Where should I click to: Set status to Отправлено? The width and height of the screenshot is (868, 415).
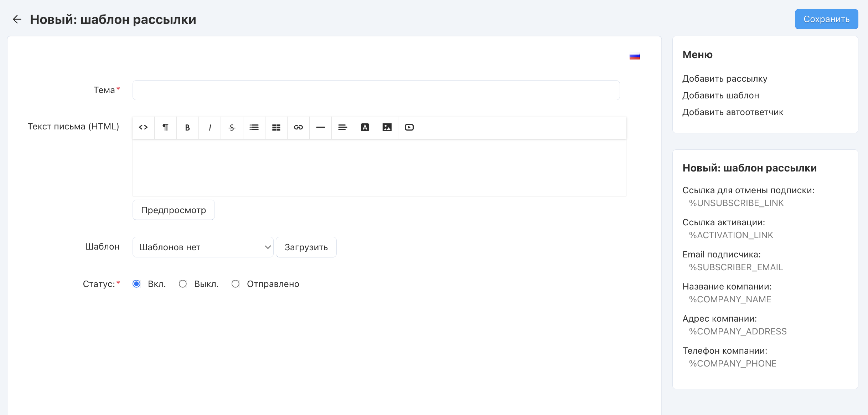[236, 284]
